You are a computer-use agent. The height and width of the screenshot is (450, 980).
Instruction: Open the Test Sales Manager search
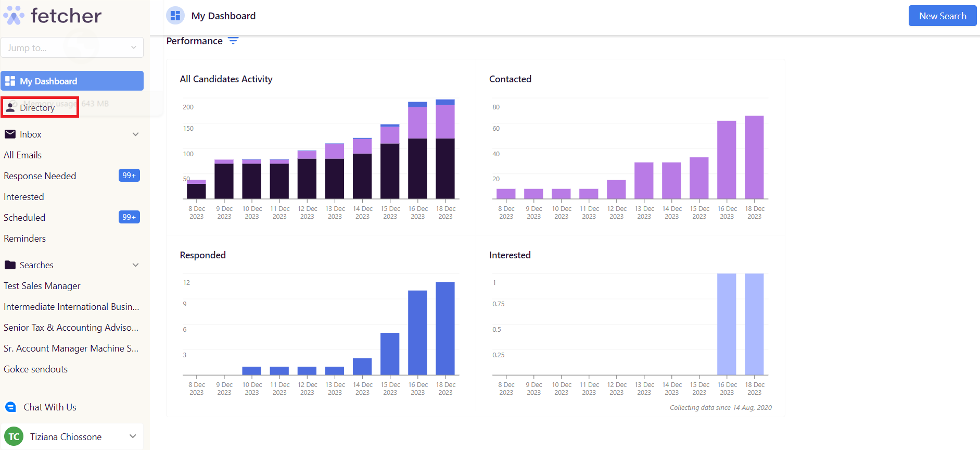pos(42,286)
